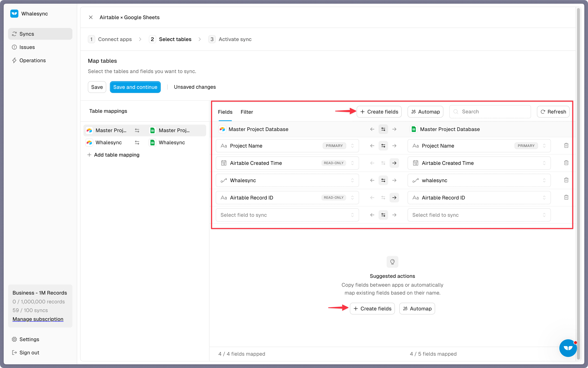Set Master Project Database table to sync left only

coord(372,129)
